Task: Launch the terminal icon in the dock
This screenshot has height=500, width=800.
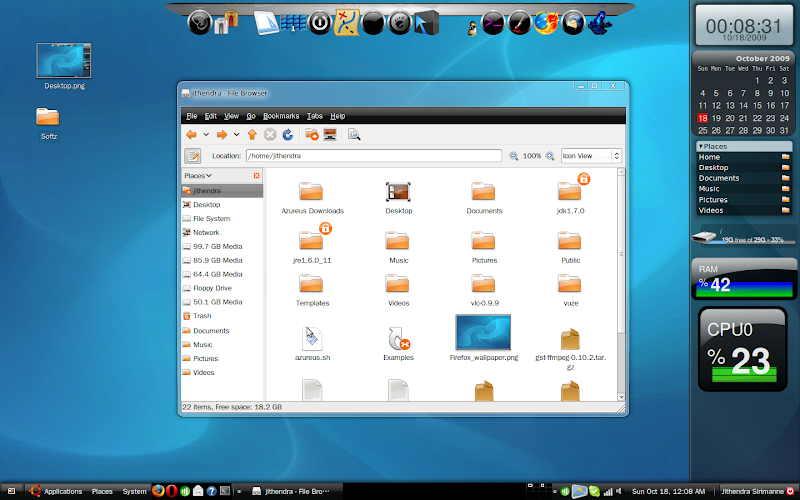Action: tap(493, 23)
